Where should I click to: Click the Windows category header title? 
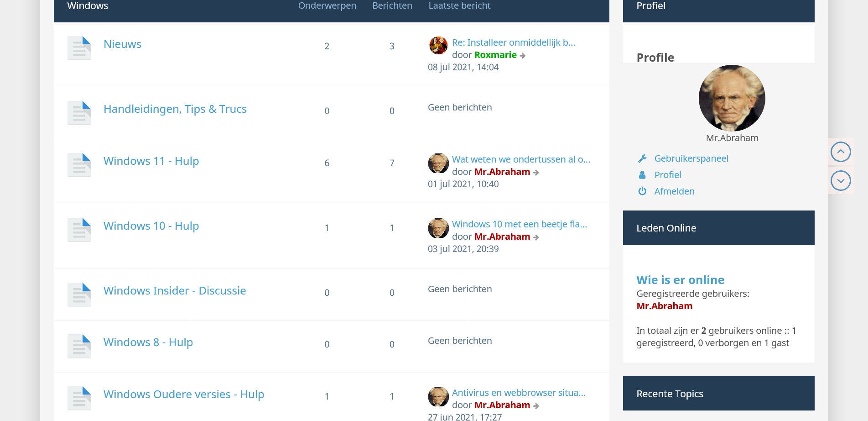(x=88, y=6)
